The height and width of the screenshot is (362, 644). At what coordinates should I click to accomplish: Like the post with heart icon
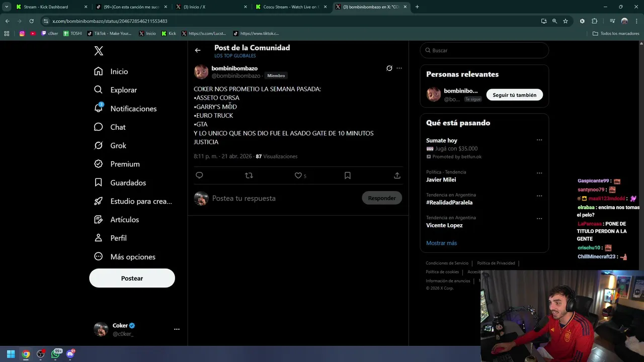coord(298,175)
